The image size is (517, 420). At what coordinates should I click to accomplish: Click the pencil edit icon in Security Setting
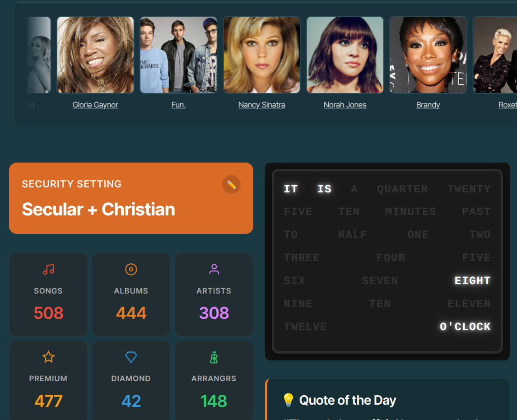(x=231, y=185)
